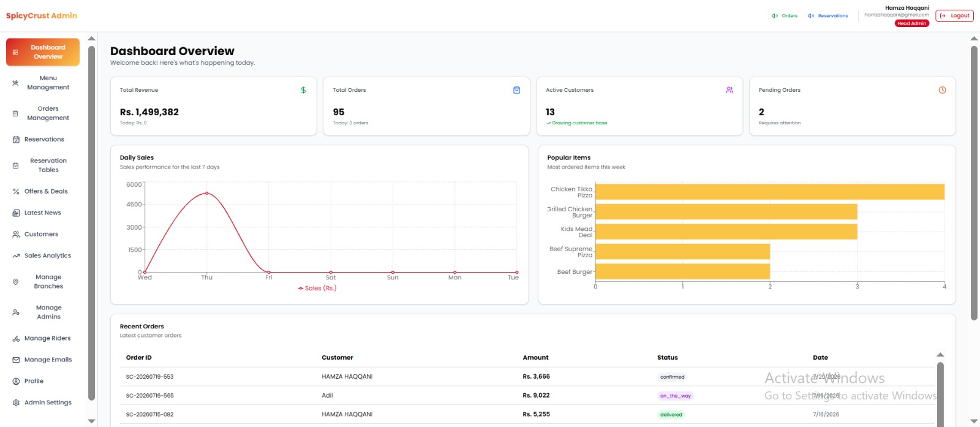Click order ID SC-20260716-565

pos(149,396)
